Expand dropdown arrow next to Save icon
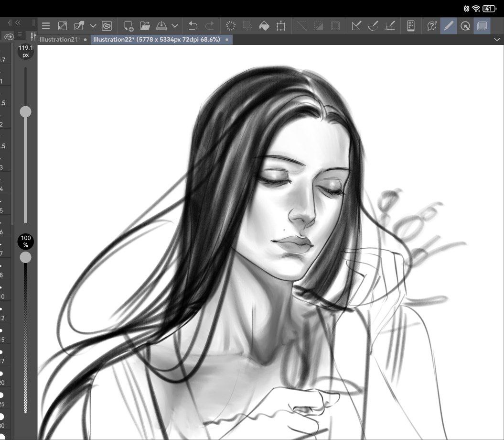Screen dimensions: 504x440 [175, 26]
